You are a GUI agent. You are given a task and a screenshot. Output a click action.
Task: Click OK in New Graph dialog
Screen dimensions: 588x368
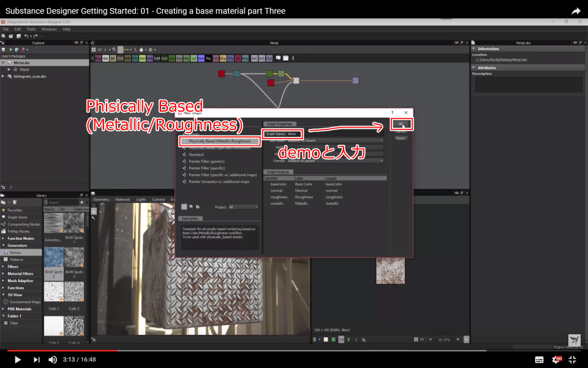point(401,124)
